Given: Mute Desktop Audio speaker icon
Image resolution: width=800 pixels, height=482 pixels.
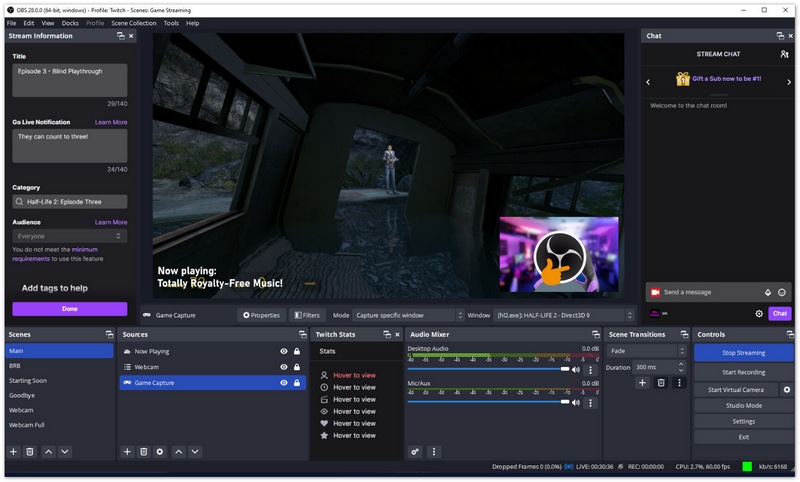Looking at the screenshot, I should click(576, 370).
